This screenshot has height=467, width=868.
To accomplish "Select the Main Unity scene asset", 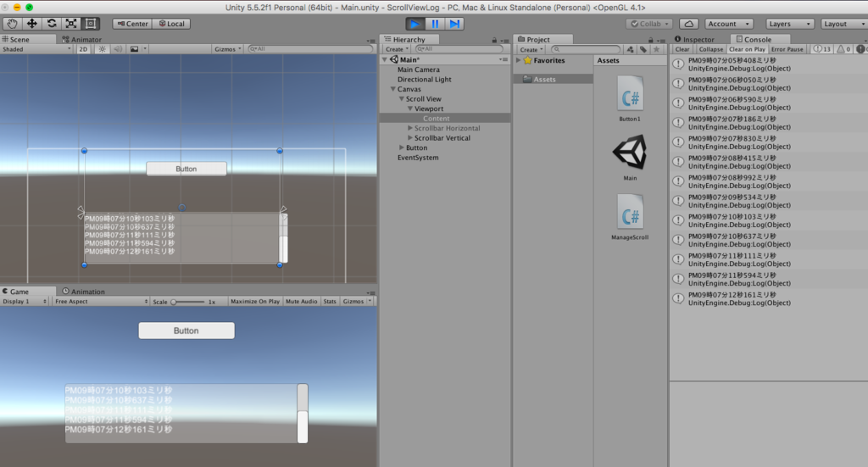I will pyautogui.click(x=630, y=158).
